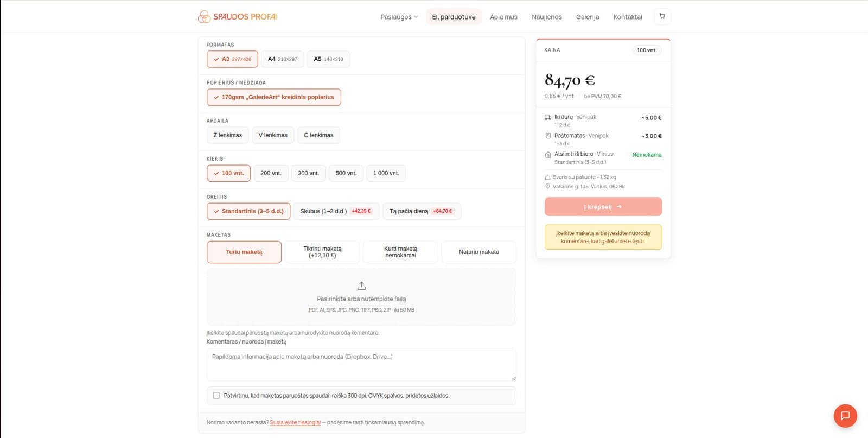Switch to Turiu maketą tab

pos(244,252)
